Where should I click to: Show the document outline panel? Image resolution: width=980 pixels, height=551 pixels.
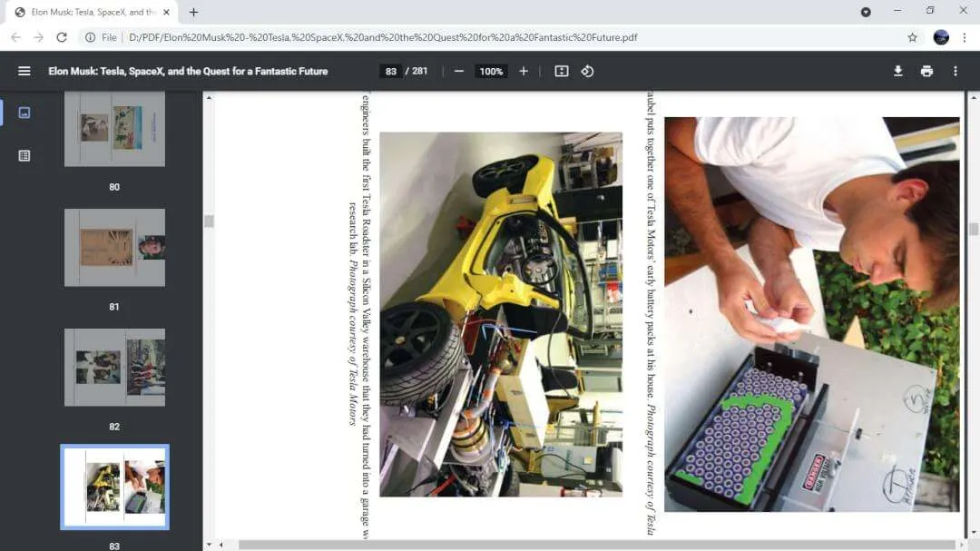[24, 156]
